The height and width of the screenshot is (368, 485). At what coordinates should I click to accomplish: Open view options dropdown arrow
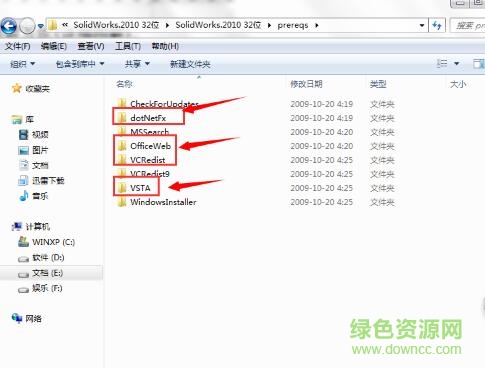tap(457, 63)
